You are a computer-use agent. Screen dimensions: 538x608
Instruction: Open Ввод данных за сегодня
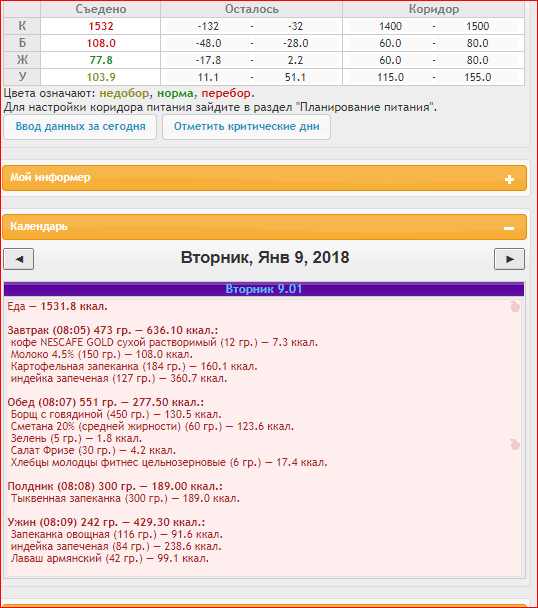point(80,127)
